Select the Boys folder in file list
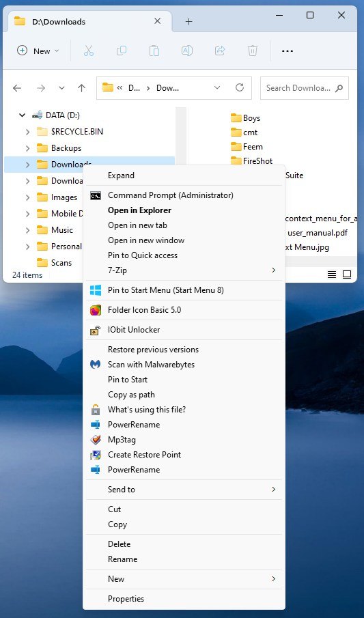The height and width of the screenshot is (618, 364). 245,118
